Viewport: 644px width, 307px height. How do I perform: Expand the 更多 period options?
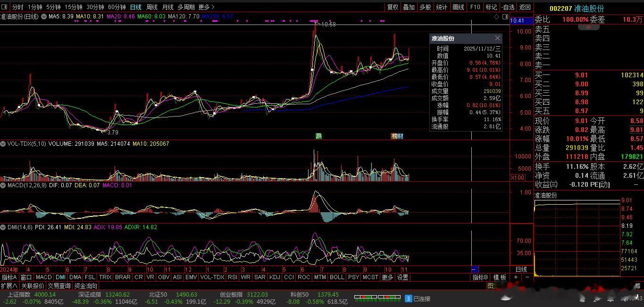(206, 7)
